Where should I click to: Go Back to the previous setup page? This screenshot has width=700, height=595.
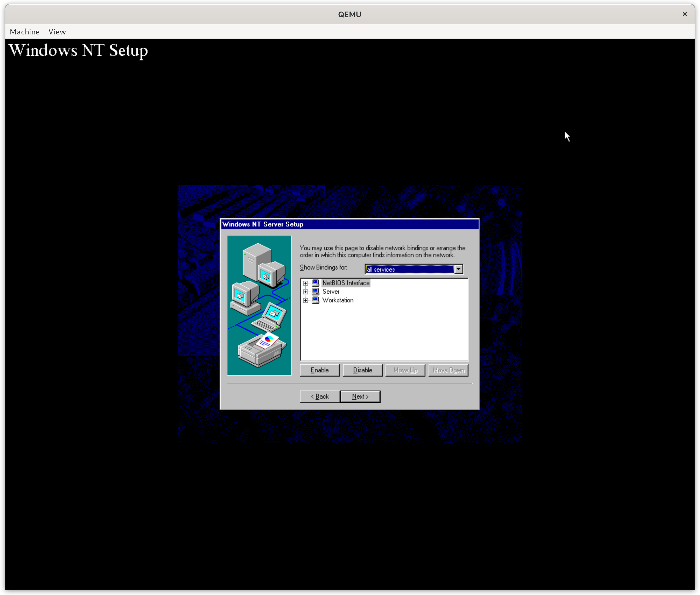point(320,396)
